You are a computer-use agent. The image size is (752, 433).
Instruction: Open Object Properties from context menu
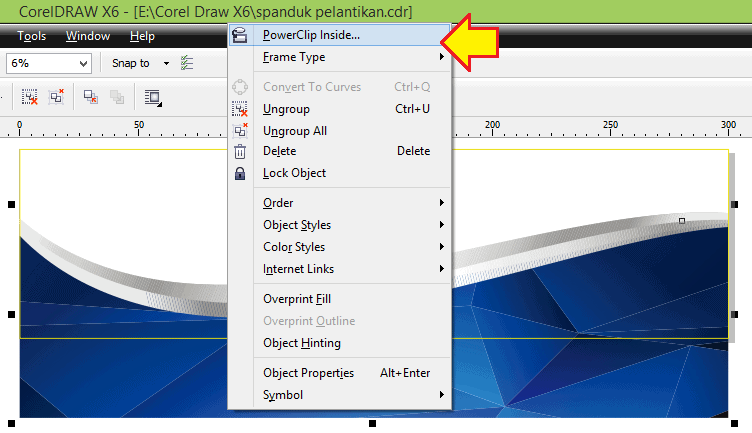(x=340, y=373)
